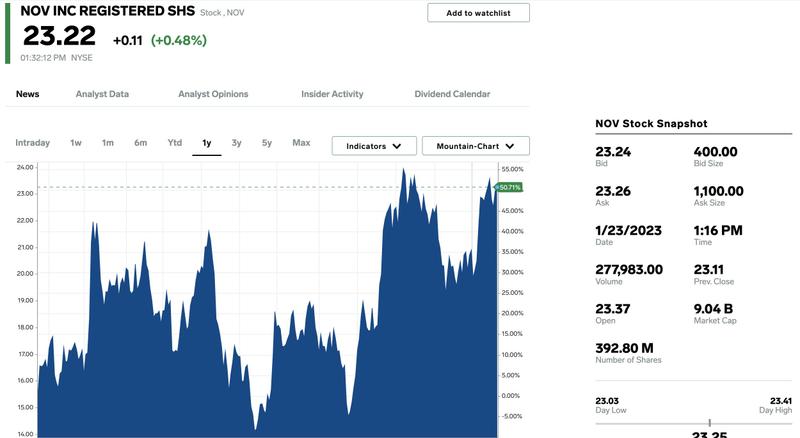Open the News tab
800x438 pixels.
tap(28, 94)
